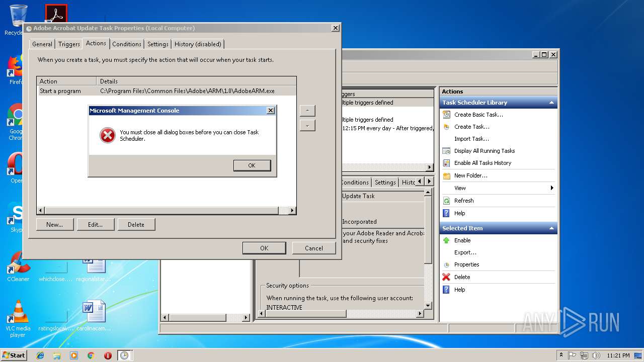
Task: Open Windows Media Player on the taskbar
Action: tap(74, 355)
